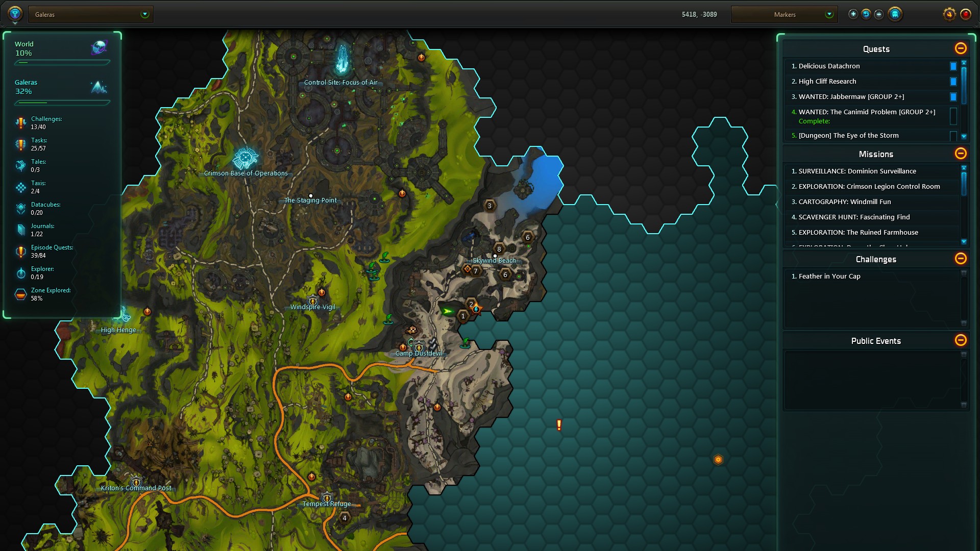Zoom in the map with plus button

(853, 14)
